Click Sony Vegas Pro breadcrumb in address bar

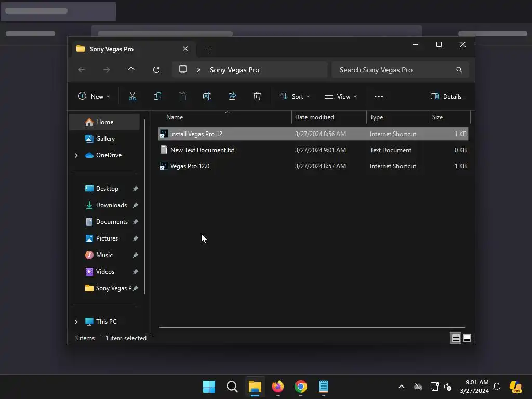[x=234, y=70]
